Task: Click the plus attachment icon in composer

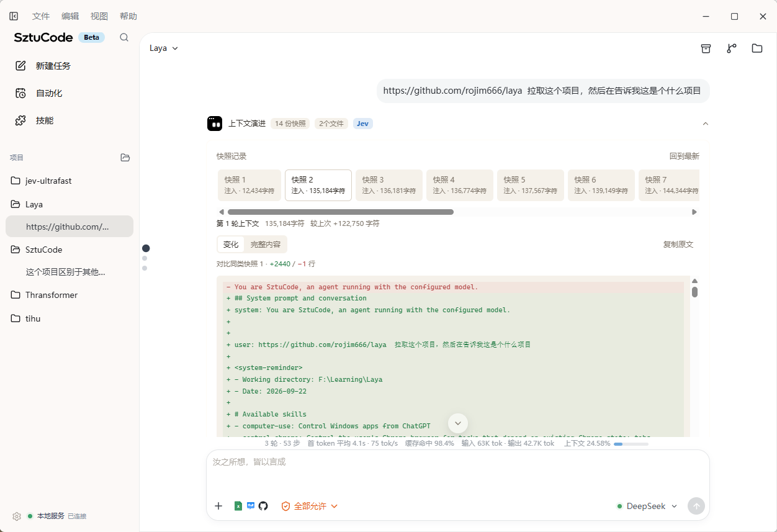Action: click(x=218, y=506)
